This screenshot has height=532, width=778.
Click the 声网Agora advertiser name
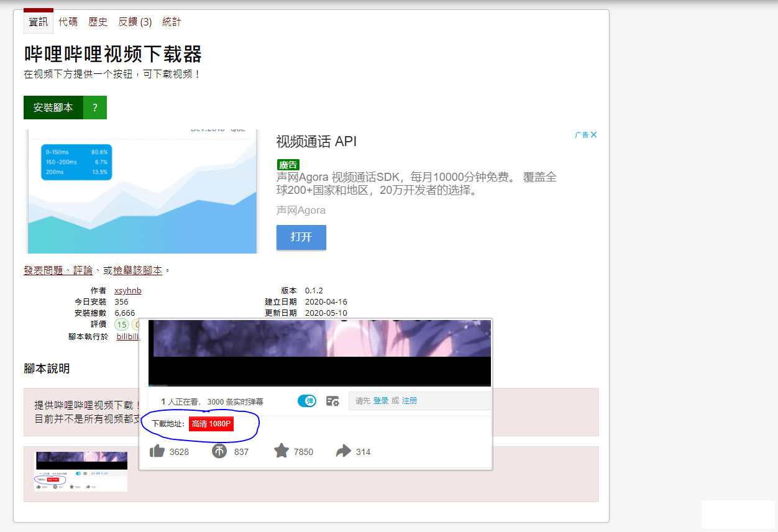[x=301, y=210]
